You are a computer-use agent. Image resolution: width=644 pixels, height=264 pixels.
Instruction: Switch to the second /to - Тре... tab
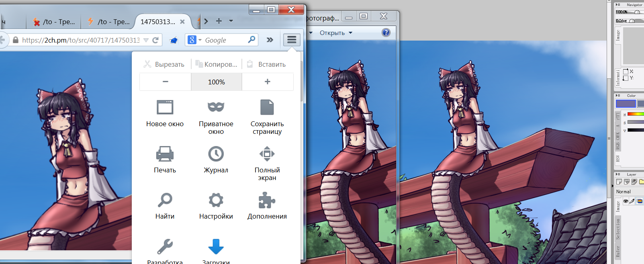(x=109, y=22)
